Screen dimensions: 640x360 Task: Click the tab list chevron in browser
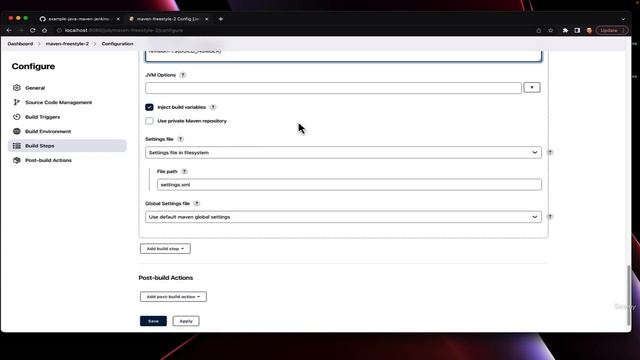[x=623, y=19]
